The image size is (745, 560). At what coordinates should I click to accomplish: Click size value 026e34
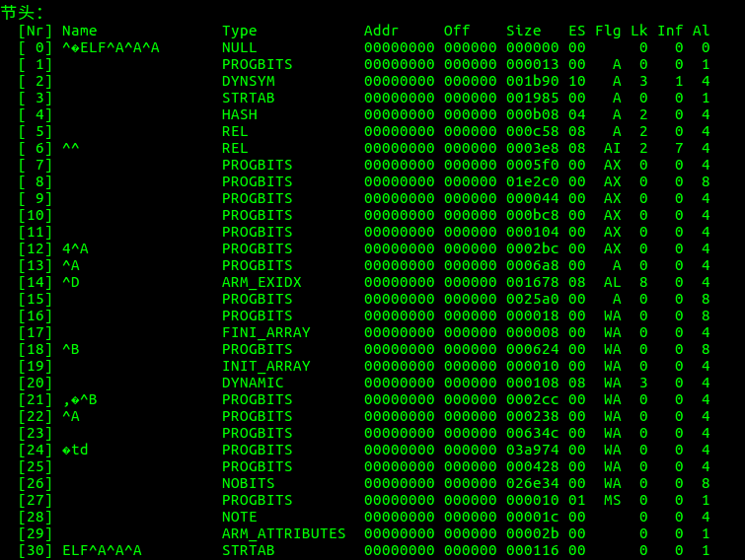[x=532, y=484]
